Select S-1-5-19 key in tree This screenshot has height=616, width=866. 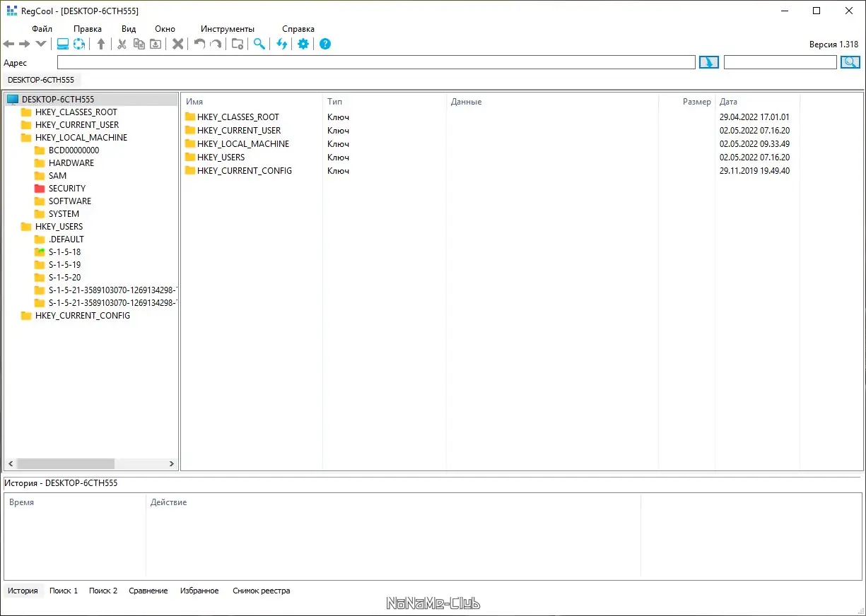coord(64,265)
